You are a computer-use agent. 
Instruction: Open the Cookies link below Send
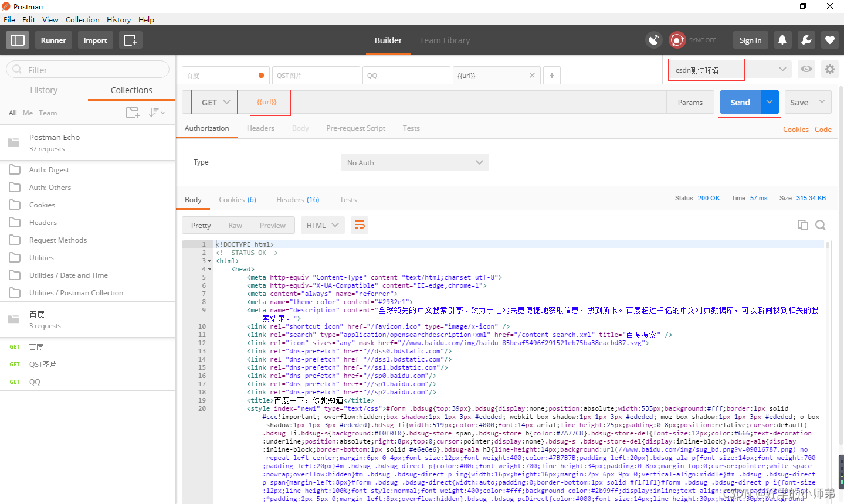[x=796, y=130]
